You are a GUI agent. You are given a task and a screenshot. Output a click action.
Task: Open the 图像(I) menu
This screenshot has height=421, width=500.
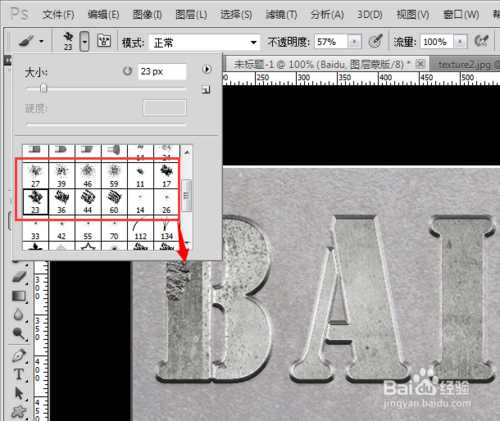click(x=147, y=14)
